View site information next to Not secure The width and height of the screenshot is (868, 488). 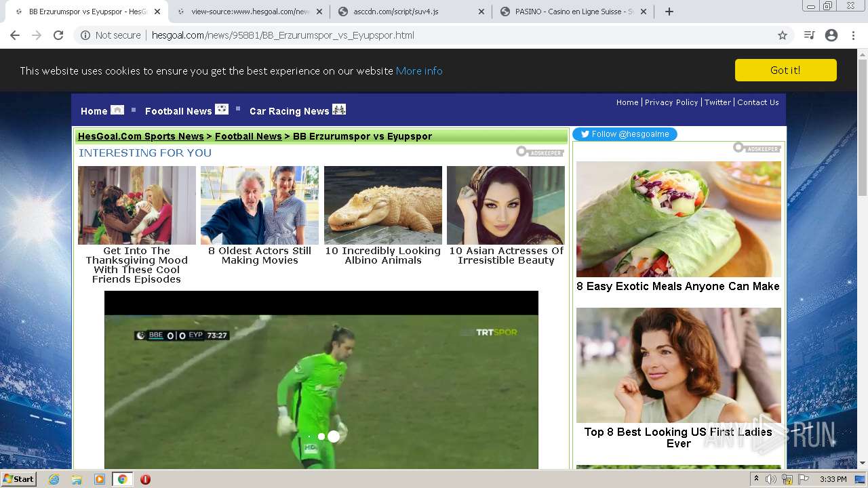[85, 35]
